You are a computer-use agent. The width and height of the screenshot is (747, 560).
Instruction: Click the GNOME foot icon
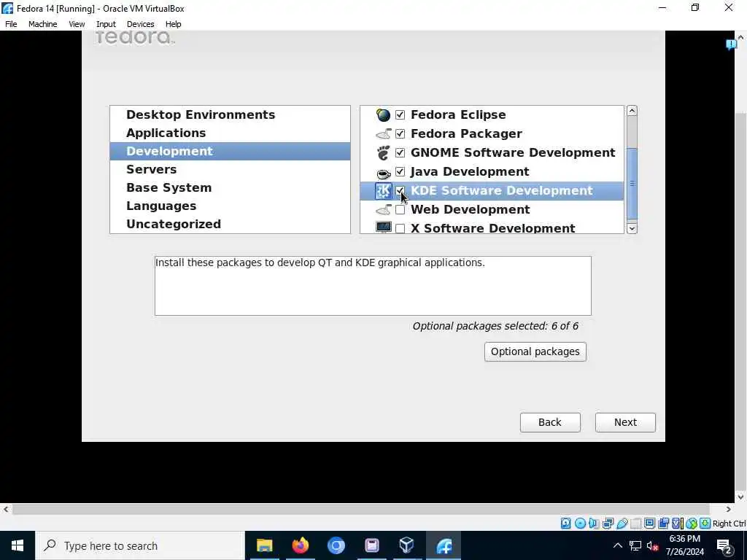click(383, 153)
